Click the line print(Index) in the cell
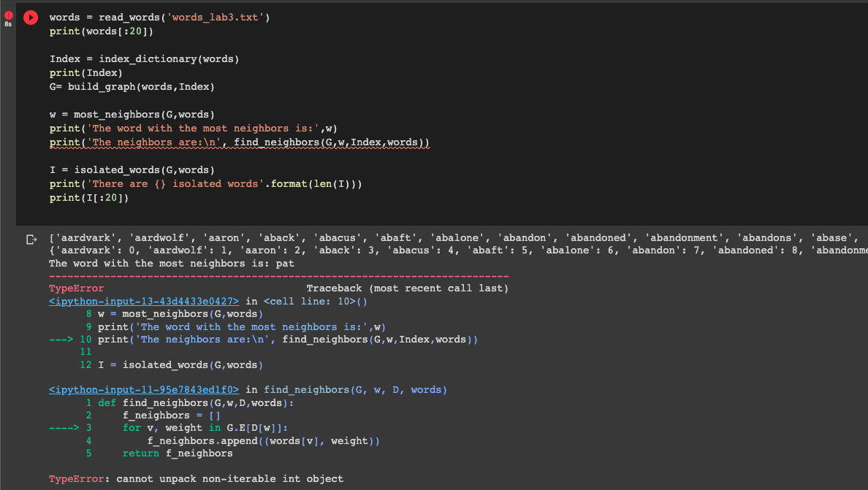Image resolution: width=868 pixels, height=490 pixels. pos(85,72)
